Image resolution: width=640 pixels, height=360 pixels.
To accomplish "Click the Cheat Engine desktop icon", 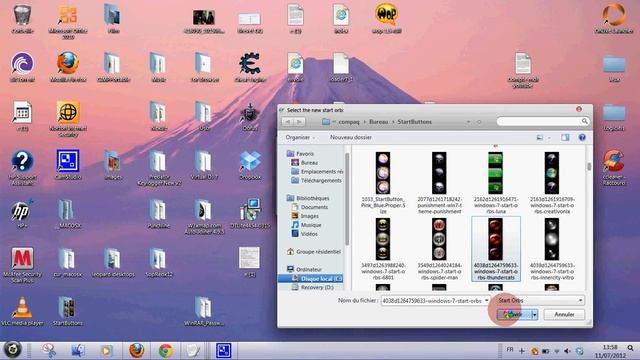I will tap(250, 67).
